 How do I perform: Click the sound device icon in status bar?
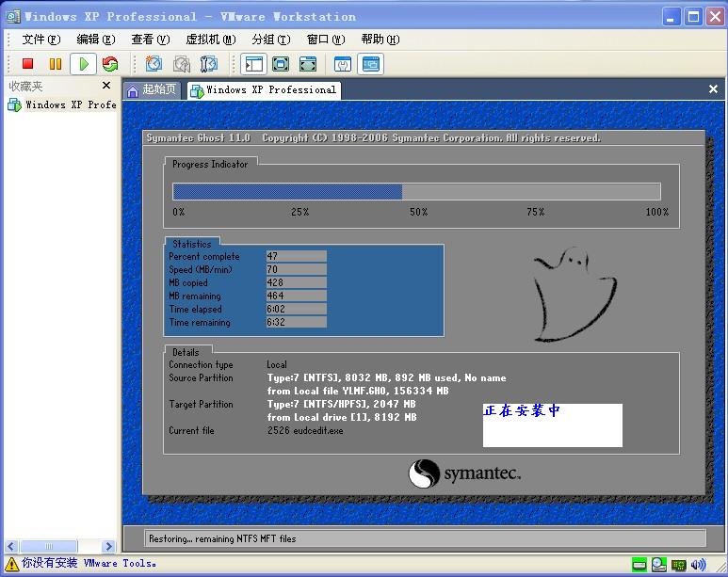(698, 565)
